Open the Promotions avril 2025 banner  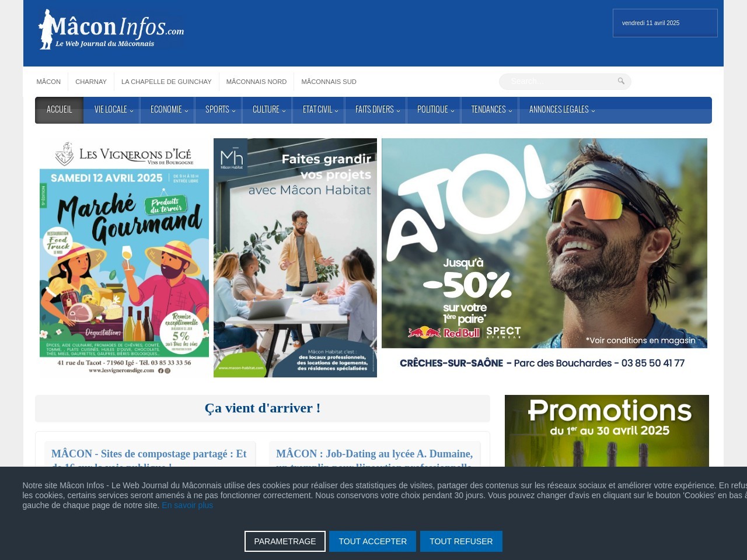point(607,430)
